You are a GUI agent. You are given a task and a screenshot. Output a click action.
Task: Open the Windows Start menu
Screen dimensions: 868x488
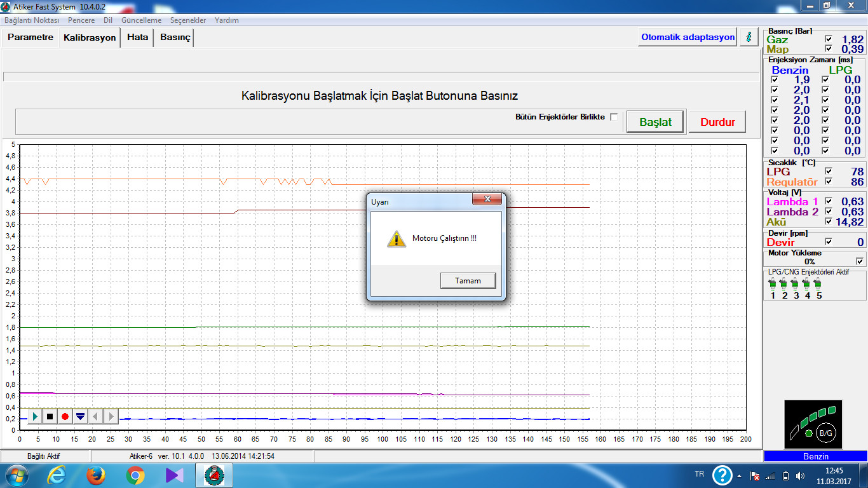click(x=17, y=475)
